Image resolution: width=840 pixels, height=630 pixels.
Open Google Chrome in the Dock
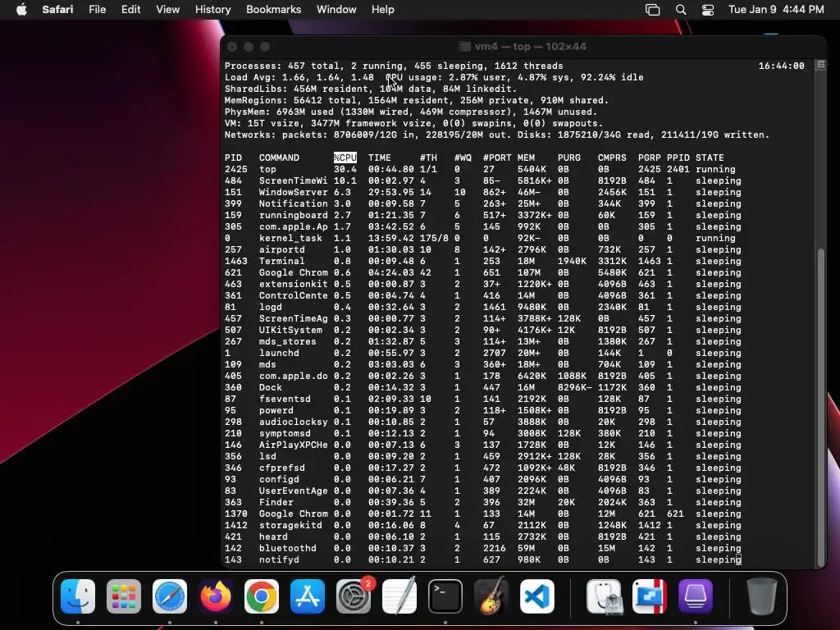pyautogui.click(x=262, y=596)
